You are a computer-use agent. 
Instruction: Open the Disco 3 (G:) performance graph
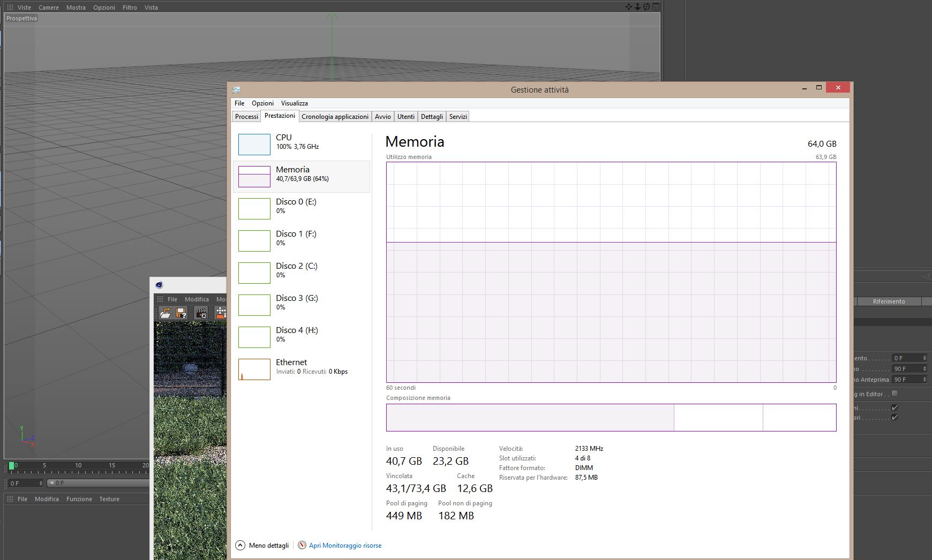(254, 305)
